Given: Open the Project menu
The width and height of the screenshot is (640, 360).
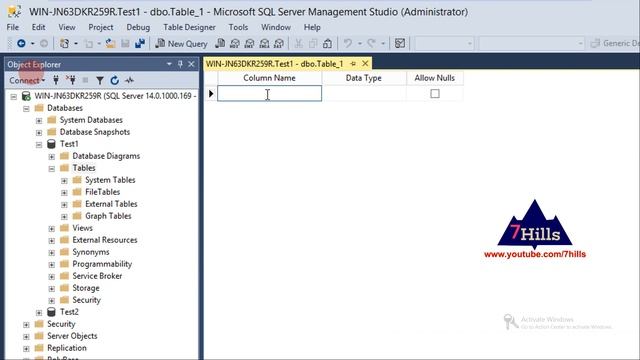Looking at the screenshot, I should click(x=101, y=27).
